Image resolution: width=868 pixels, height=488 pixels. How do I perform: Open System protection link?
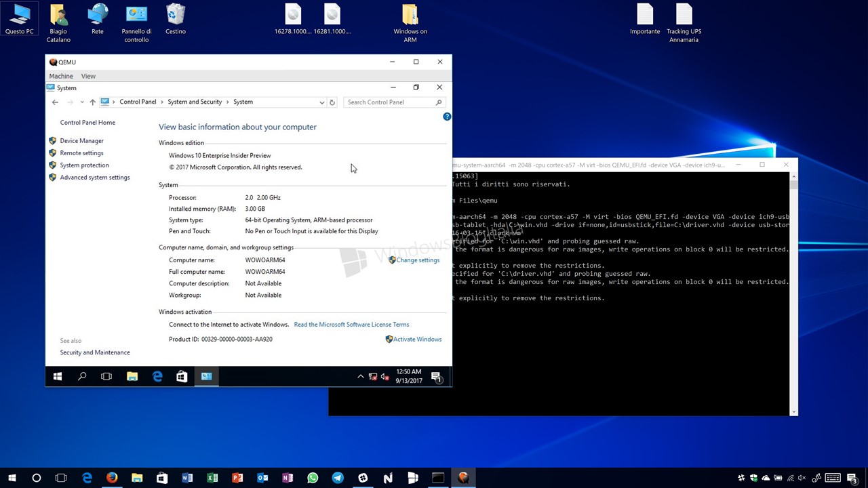pos(84,165)
